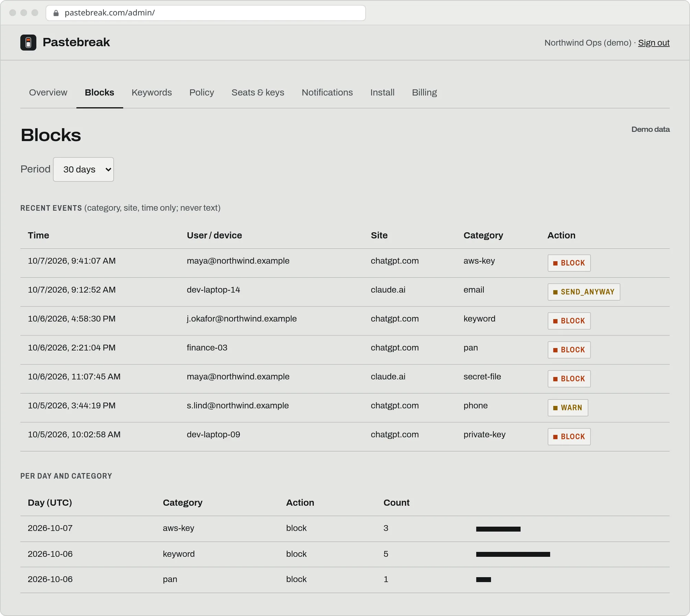Open the Seats & keys tab
Image resolution: width=690 pixels, height=616 pixels.
point(258,92)
